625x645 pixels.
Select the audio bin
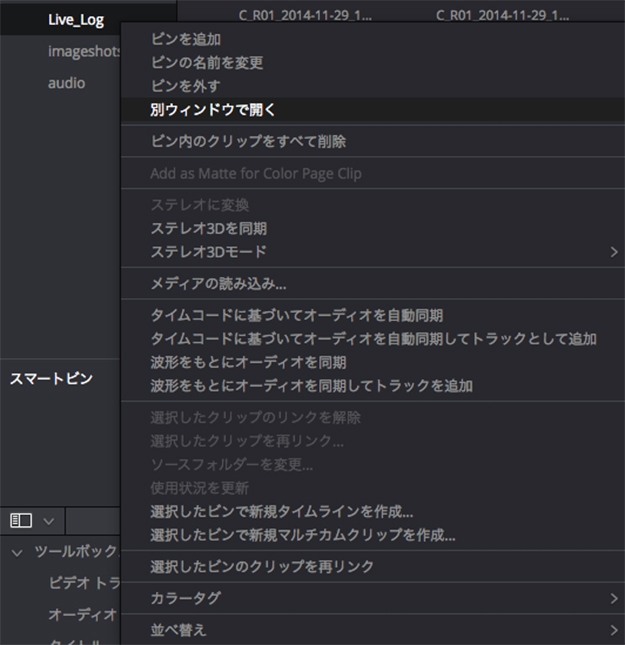click(66, 83)
